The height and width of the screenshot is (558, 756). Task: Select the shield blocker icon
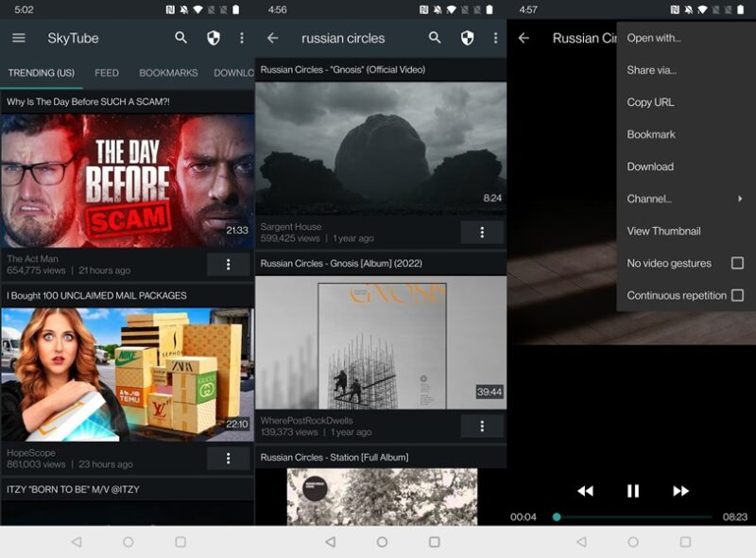coord(214,39)
